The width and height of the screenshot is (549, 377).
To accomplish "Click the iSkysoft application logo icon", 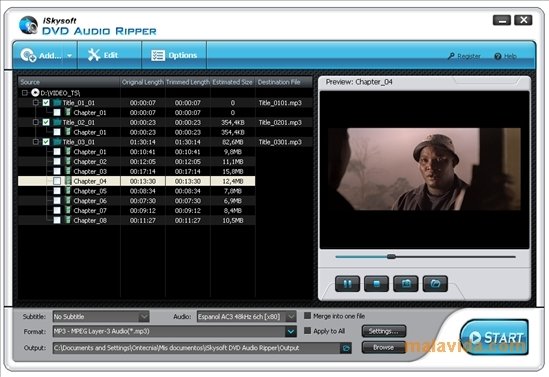I will 28,25.
